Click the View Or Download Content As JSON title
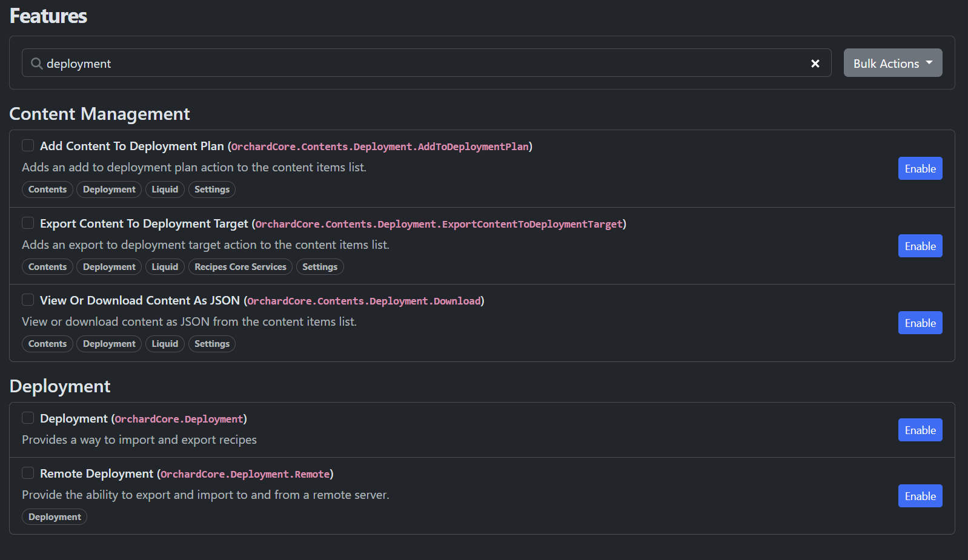The width and height of the screenshot is (968, 560). click(x=140, y=300)
